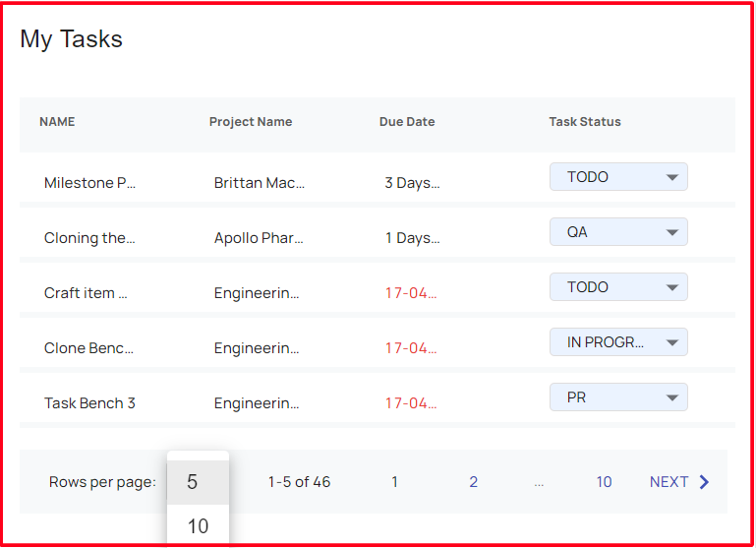Go to page 2

pyautogui.click(x=474, y=481)
